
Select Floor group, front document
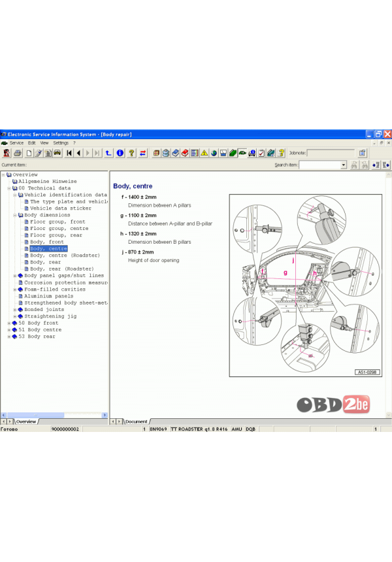(x=57, y=222)
